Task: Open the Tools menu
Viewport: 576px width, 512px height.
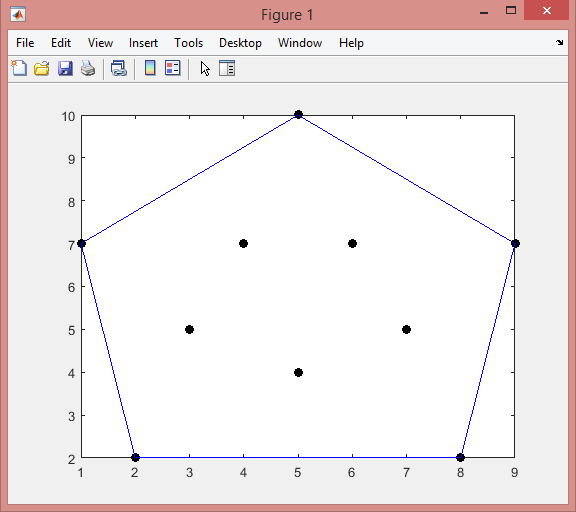Action: (x=188, y=43)
